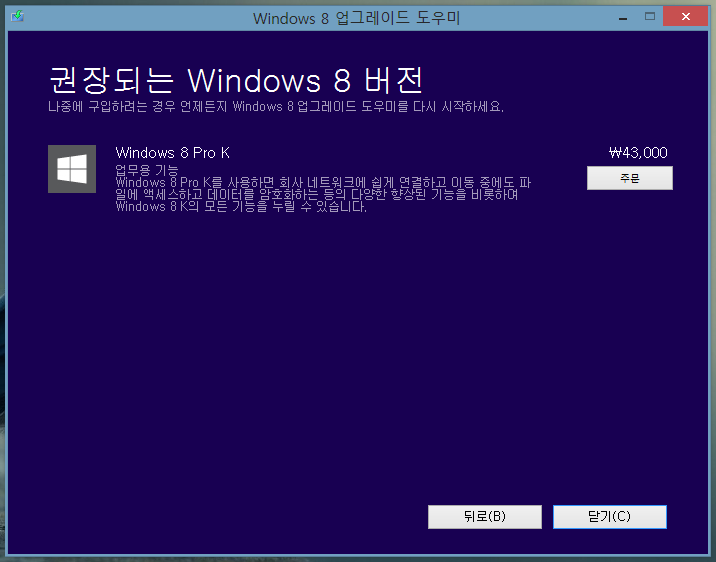Close the dialog with the 닫기(C) button
The width and height of the screenshot is (716, 562).
610,517
